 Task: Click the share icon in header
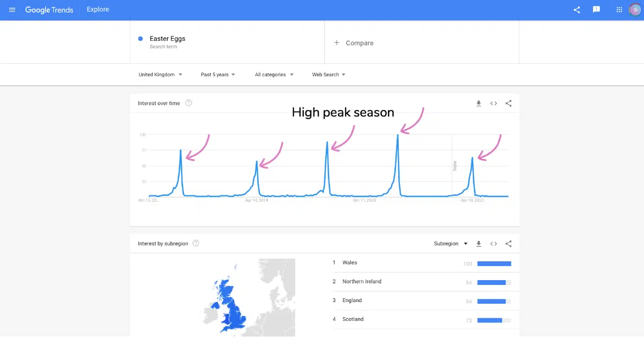(x=577, y=10)
